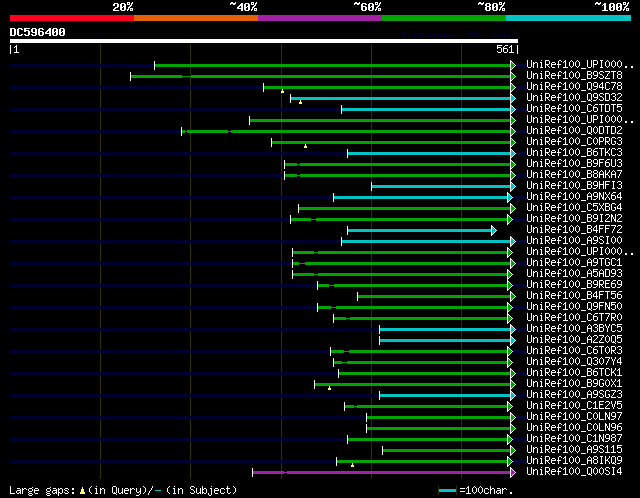Open the UniRef100_C1N987 hit label
The height and width of the screenshot is (498, 640).
(x=574, y=439)
